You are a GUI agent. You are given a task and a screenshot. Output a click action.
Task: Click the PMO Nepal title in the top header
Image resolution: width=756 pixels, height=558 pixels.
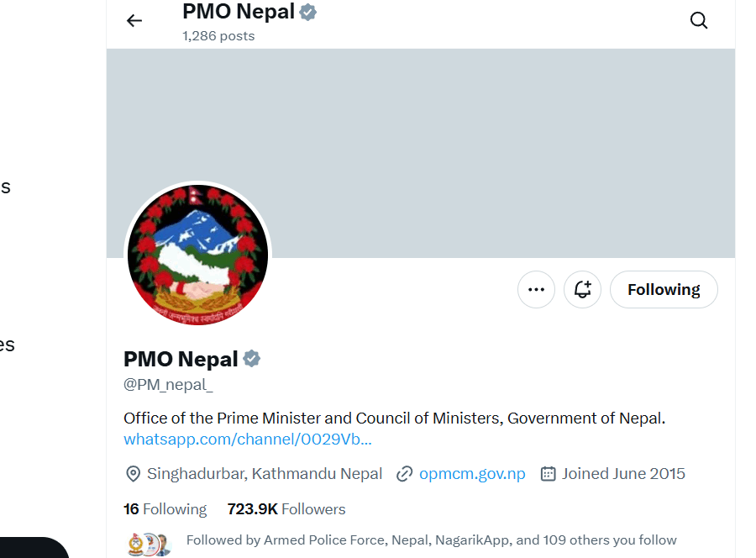tap(238, 13)
